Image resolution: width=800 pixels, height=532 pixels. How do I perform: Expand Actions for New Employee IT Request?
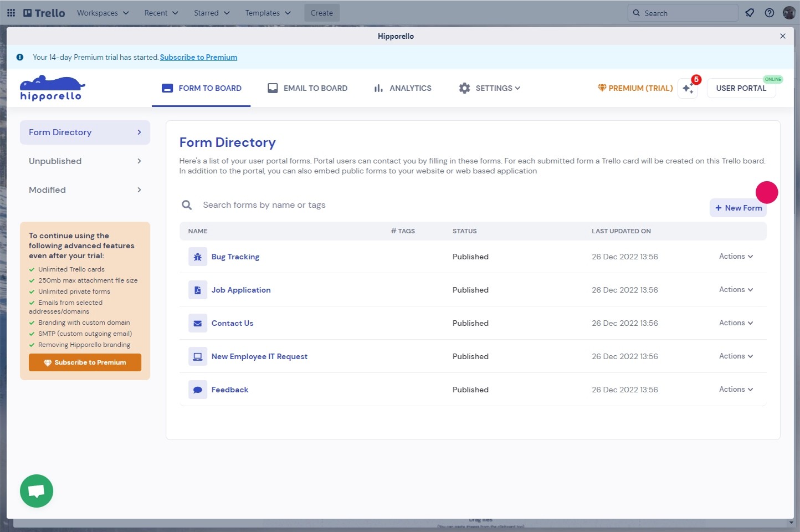736,356
